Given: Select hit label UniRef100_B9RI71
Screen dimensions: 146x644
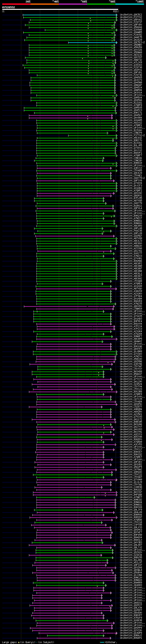Looking at the screenshot, I should tap(131, 113).
